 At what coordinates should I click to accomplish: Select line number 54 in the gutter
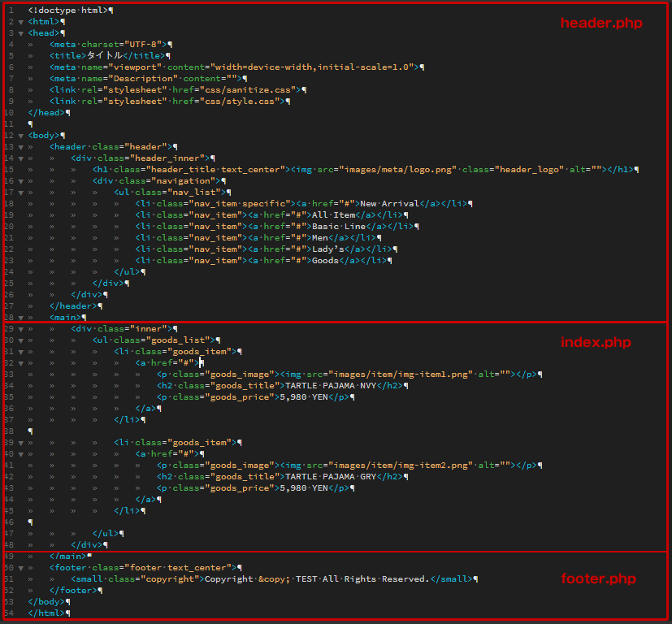coord(8,613)
